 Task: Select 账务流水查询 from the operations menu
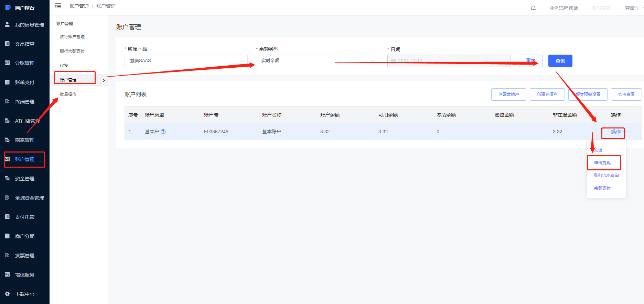click(606, 176)
